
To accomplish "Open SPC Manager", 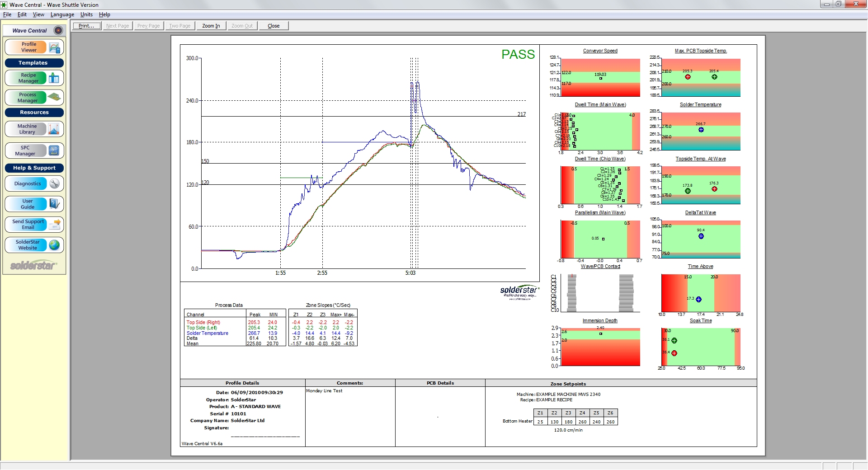I will click(x=34, y=150).
